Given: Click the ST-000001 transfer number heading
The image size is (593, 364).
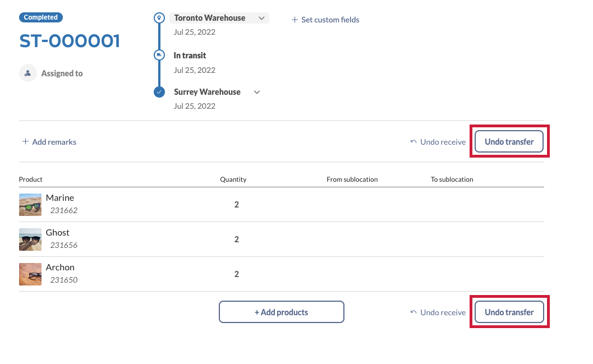Looking at the screenshot, I should coord(70,41).
